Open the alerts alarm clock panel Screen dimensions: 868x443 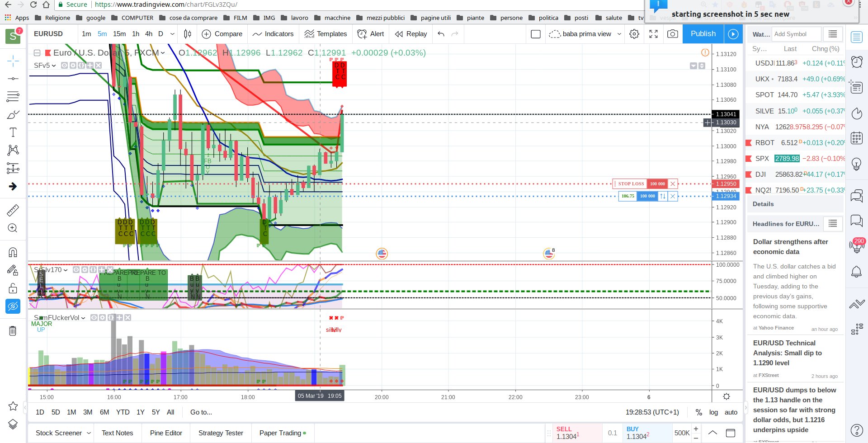coord(857,61)
